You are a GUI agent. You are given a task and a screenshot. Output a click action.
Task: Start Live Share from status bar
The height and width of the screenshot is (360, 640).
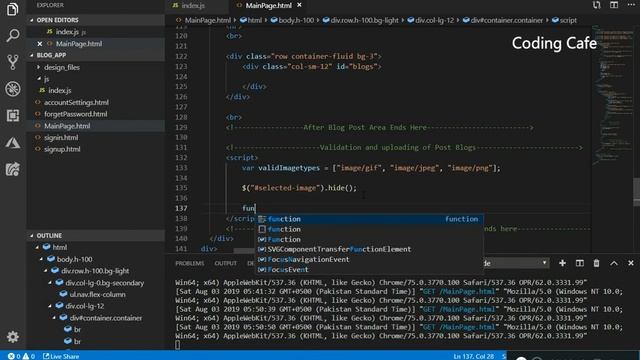click(61, 356)
